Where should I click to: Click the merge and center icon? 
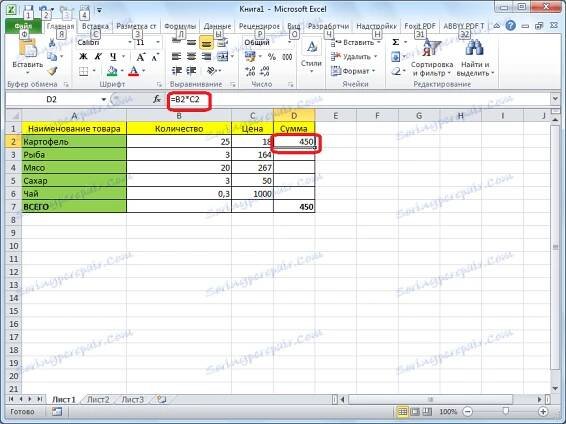click(222, 57)
